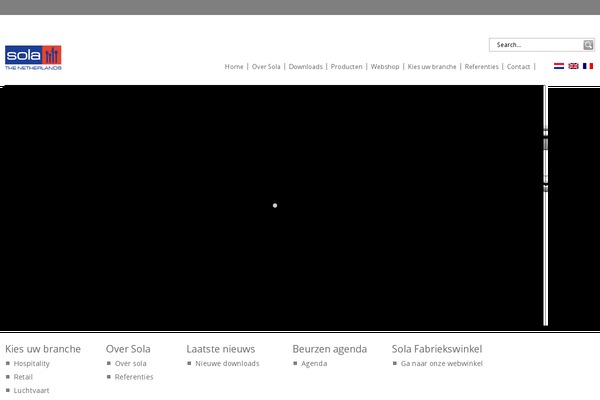This screenshot has height=400, width=600.
Task: Switch language with the Dutch flag
Action: point(558,66)
